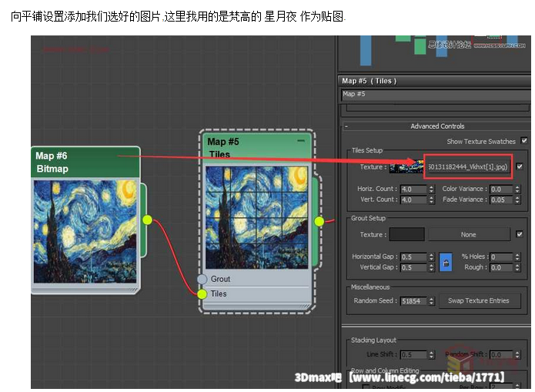The image size is (535, 392).
Task: Toggle the gap lock icon
Action: pyautogui.click(x=446, y=263)
